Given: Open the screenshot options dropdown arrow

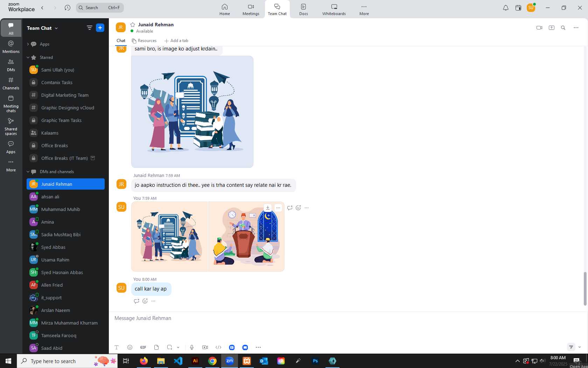Looking at the screenshot, I should tap(178, 347).
